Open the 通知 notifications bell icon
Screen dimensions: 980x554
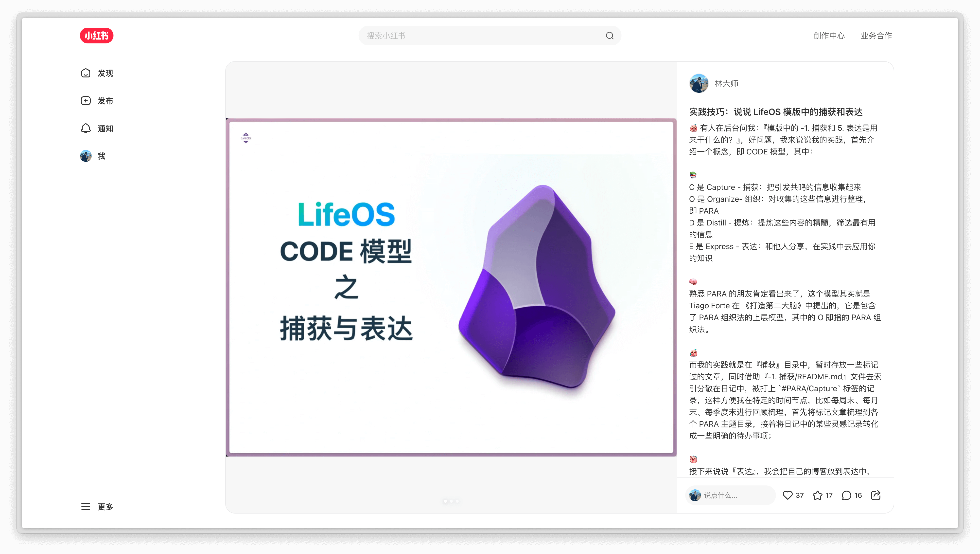tap(86, 128)
